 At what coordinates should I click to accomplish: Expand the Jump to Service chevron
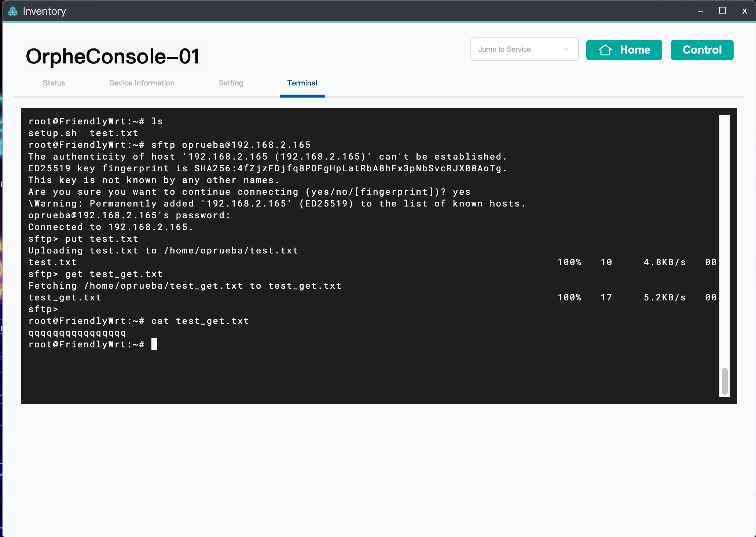(x=565, y=49)
